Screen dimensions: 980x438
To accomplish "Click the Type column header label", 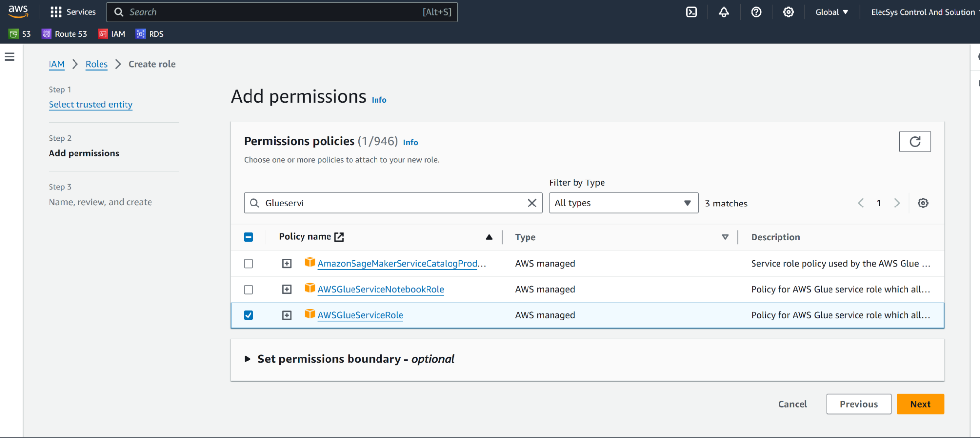I will coord(525,237).
